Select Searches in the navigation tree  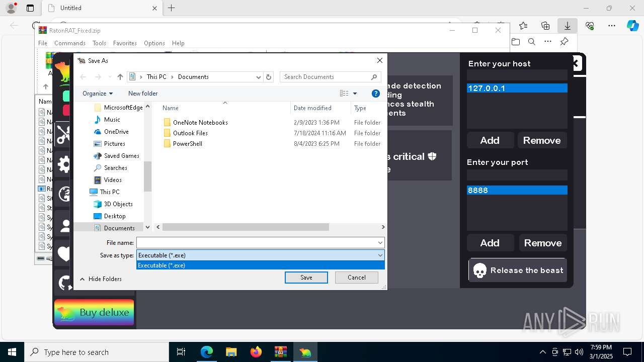tap(115, 168)
